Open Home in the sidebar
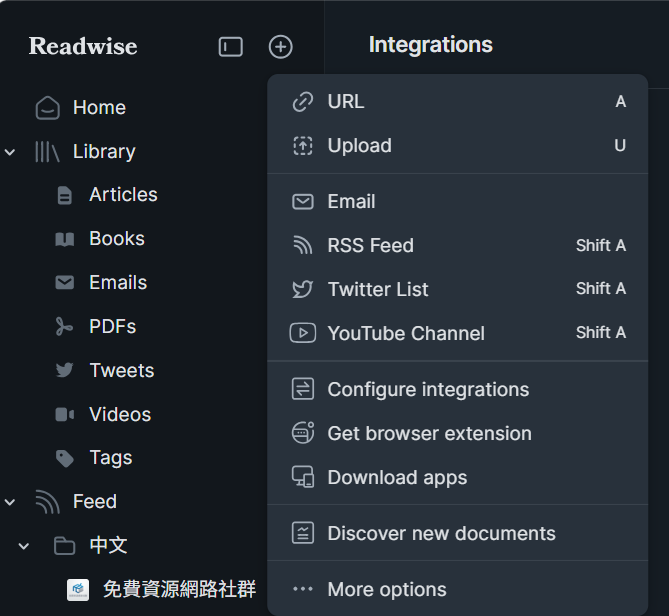 (98, 107)
